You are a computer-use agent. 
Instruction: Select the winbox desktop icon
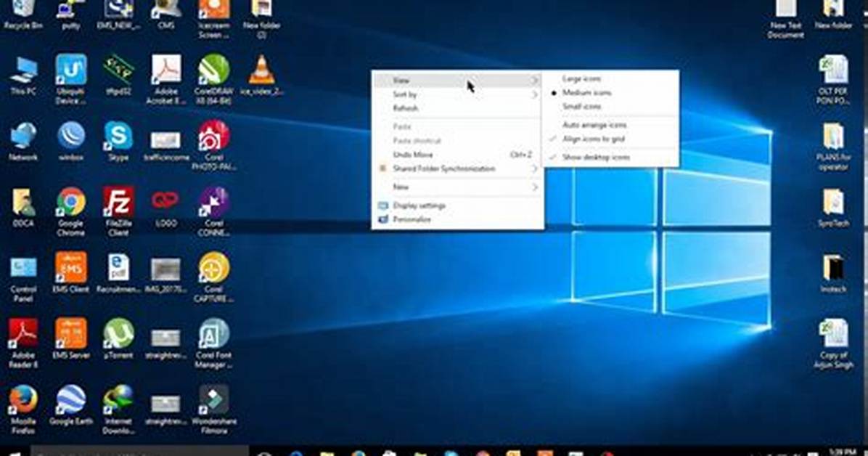pyautogui.click(x=71, y=142)
